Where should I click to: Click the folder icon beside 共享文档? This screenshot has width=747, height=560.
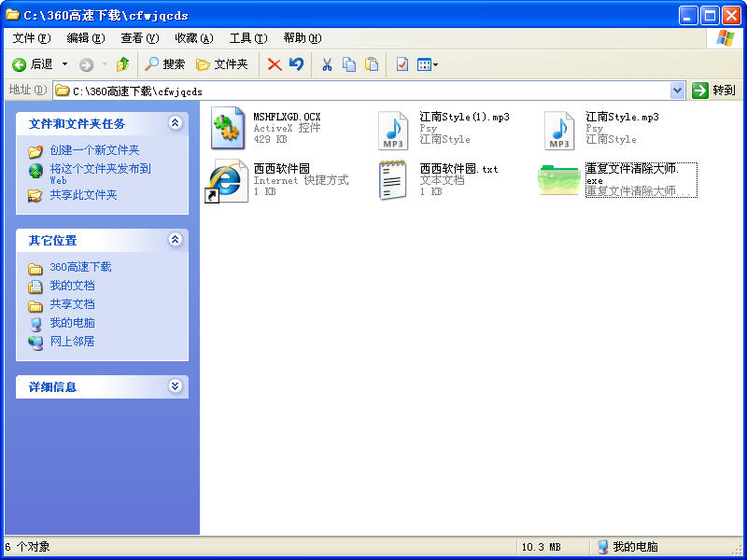tap(35, 306)
